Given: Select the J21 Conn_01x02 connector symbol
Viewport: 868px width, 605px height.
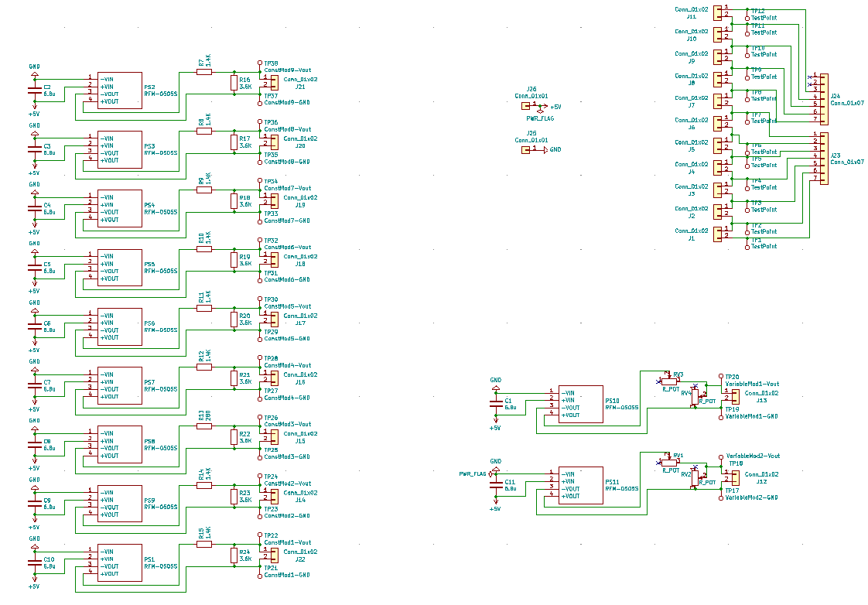Looking at the screenshot, I should pos(275,83).
